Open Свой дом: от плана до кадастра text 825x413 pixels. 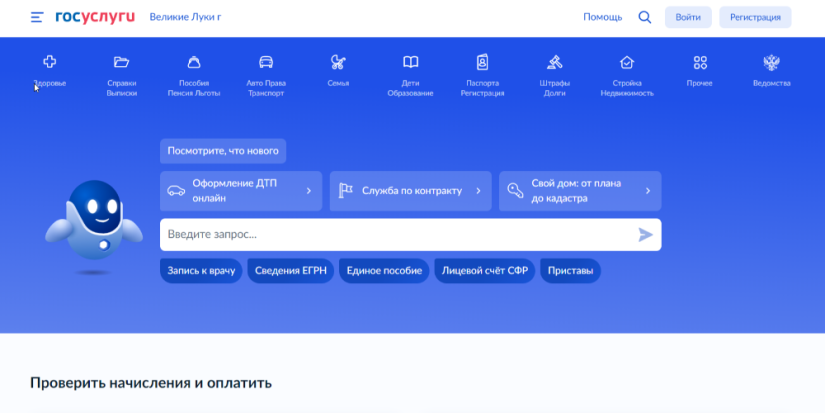pos(576,191)
